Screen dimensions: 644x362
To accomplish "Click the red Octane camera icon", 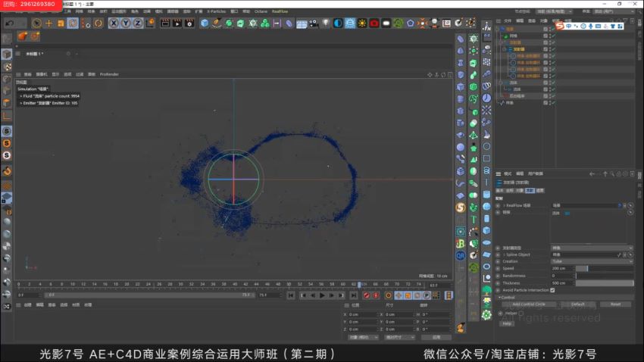I will (x=374, y=23).
